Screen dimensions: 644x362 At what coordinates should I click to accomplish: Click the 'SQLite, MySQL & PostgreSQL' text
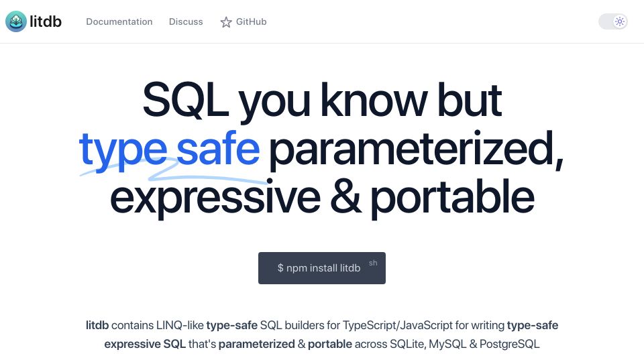pyautogui.click(x=464, y=344)
